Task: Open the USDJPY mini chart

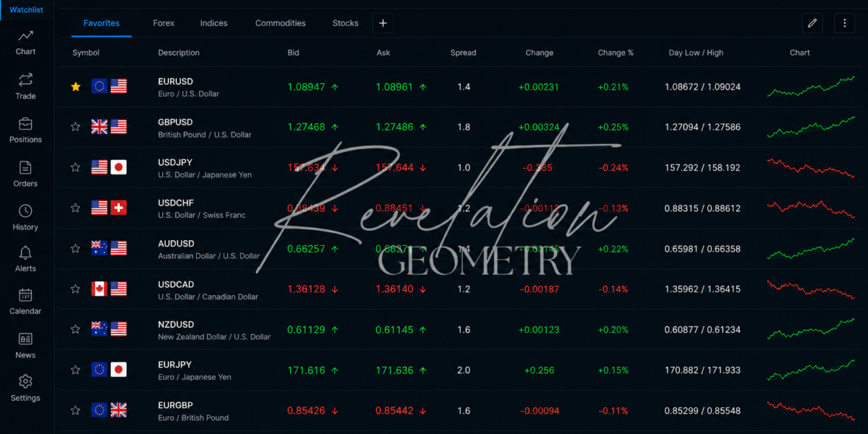Action: click(811, 168)
